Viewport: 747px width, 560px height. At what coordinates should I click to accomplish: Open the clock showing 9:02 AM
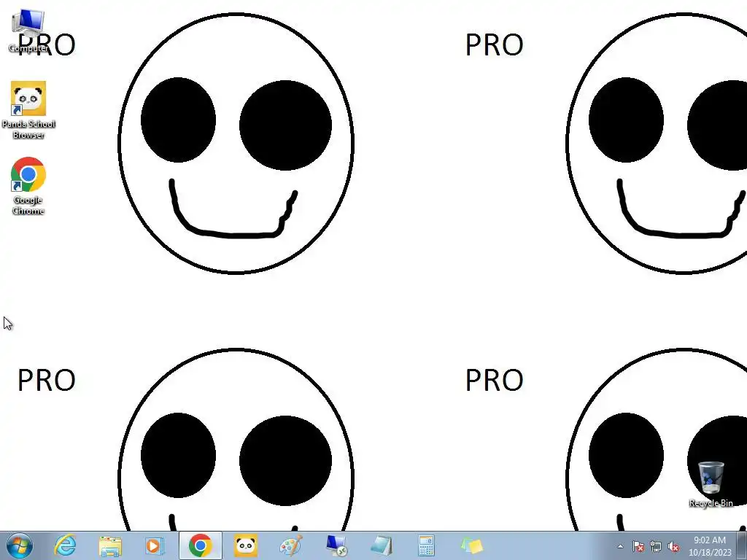click(710, 546)
